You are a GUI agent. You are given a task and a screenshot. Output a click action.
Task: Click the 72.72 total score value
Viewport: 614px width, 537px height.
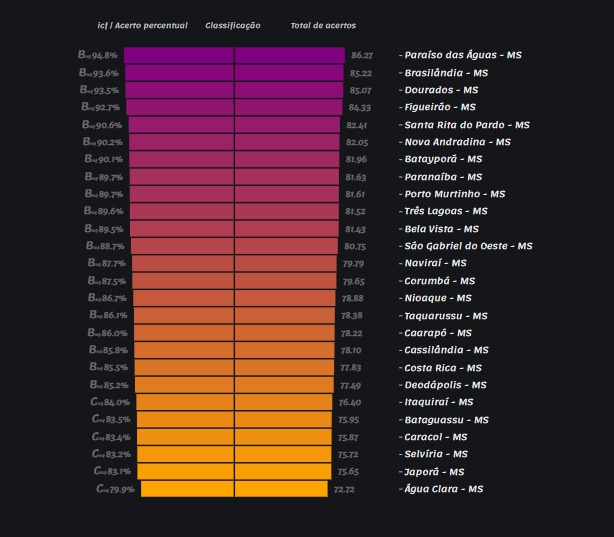(x=343, y=490)
